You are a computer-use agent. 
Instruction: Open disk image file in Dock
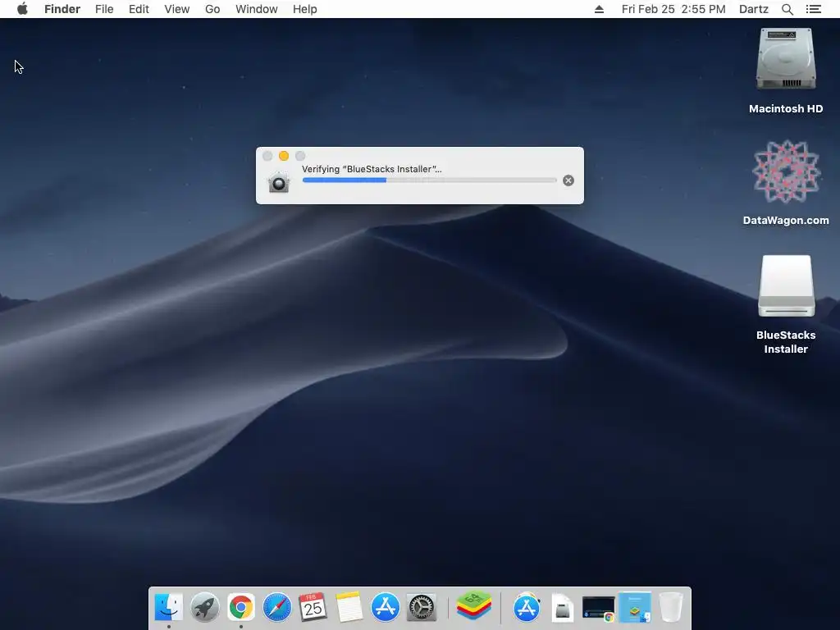coord(563,608)
